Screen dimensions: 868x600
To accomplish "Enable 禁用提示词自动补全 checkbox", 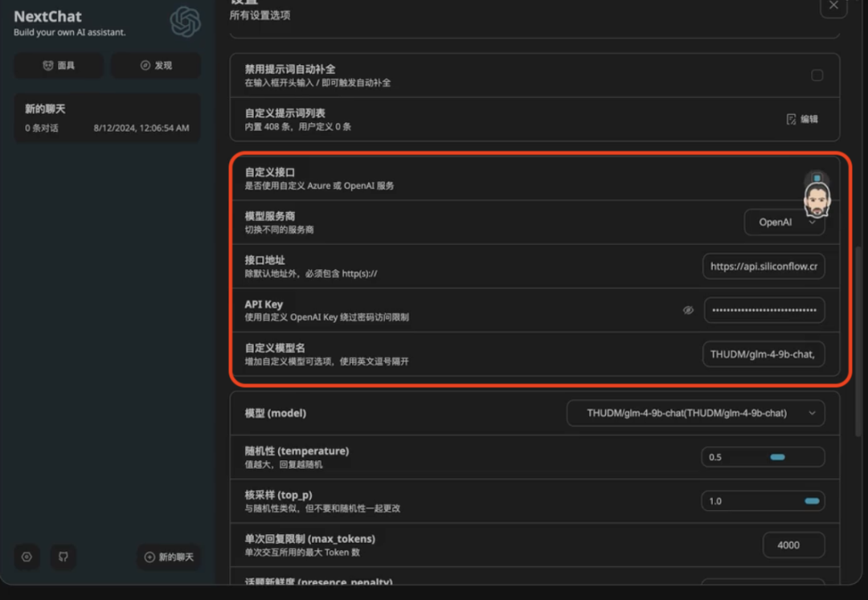I will (817, 75).
